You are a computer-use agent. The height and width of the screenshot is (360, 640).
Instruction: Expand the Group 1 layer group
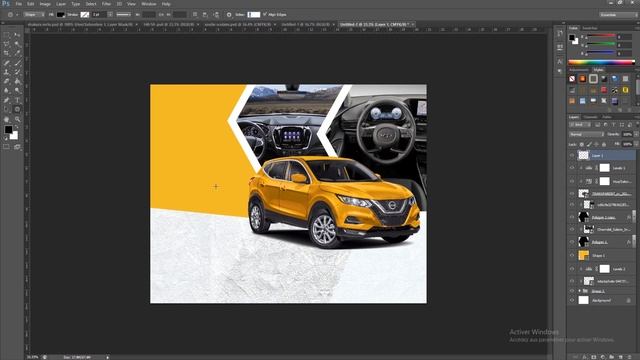click(580, 291)
